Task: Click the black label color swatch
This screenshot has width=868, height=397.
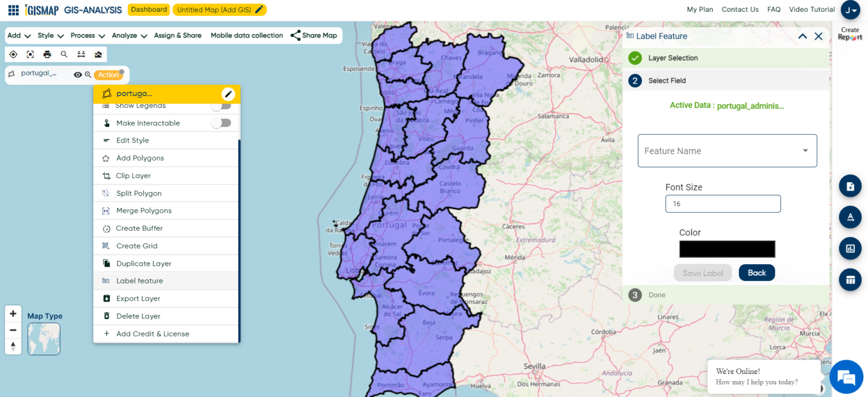Action: 727,249
